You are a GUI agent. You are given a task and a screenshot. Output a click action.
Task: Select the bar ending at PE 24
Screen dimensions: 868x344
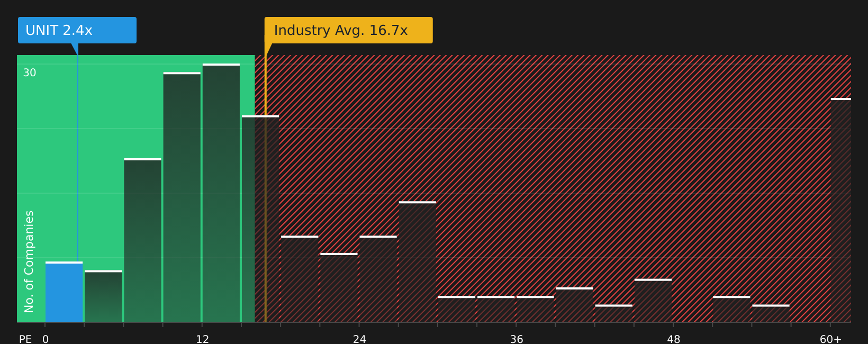(x=339, y=287)
